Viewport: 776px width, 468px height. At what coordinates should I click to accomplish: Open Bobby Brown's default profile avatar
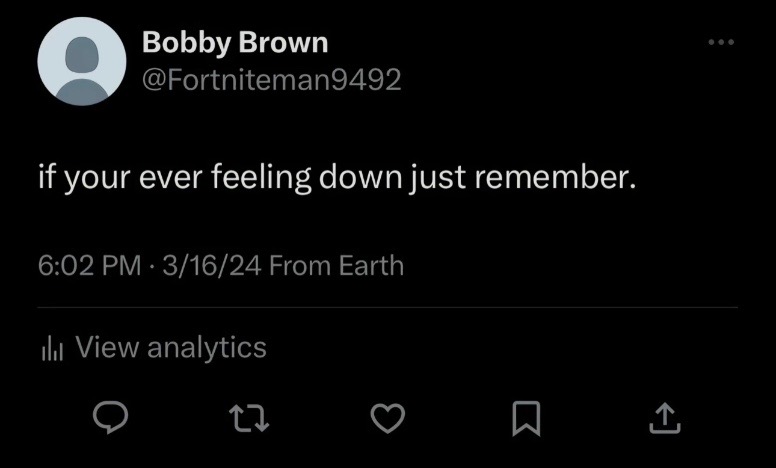(82, 61)
